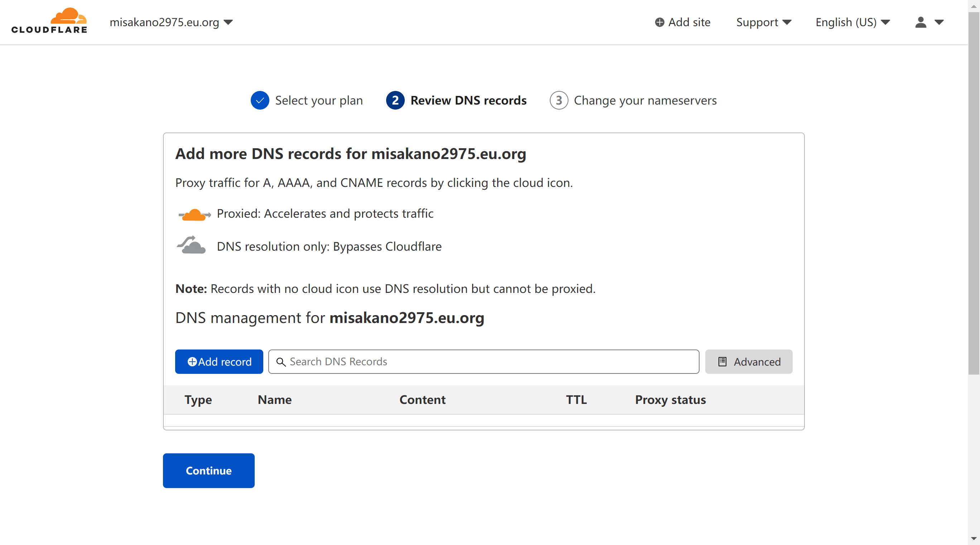
Task: Expand the Support menu
Action: (764, 23)
